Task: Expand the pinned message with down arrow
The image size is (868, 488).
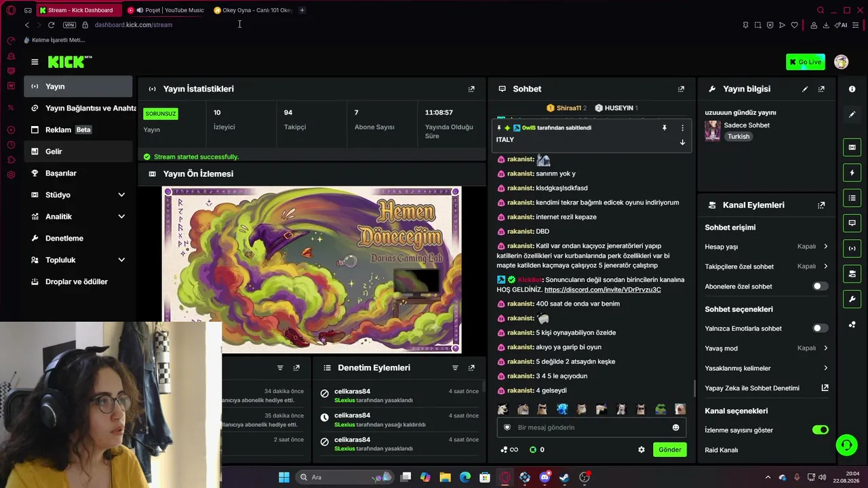Action: (682, 142)
